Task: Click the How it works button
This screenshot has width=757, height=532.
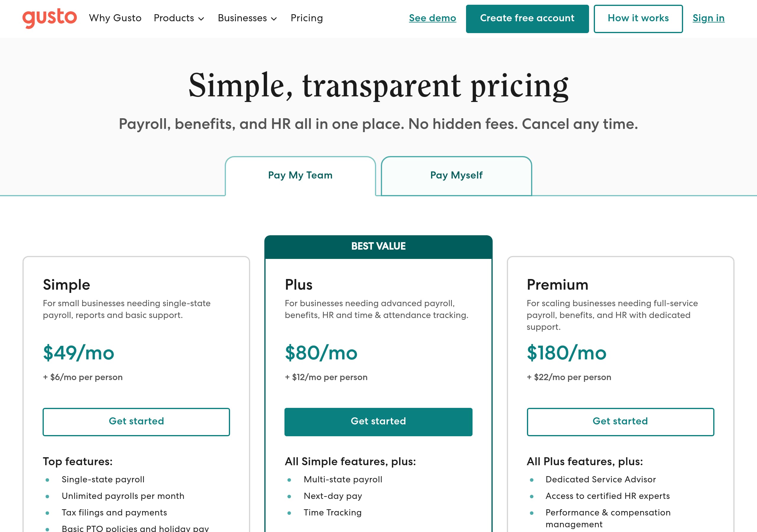Action: click(x=638, y=18)
